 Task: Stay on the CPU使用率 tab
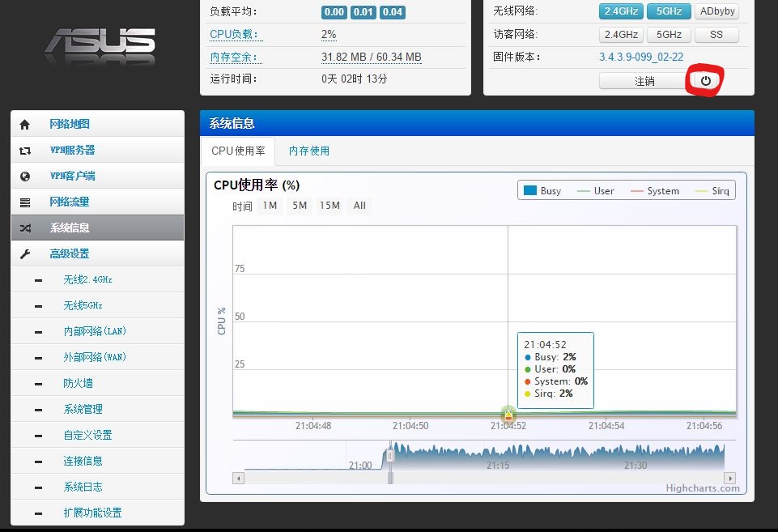click(238, 151)
